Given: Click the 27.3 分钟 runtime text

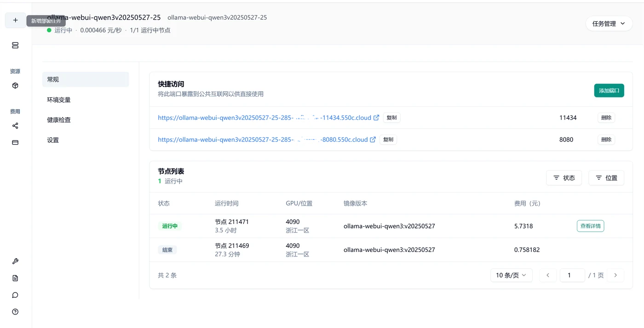Looking at the screenshot, I should (x=228, y=254).
